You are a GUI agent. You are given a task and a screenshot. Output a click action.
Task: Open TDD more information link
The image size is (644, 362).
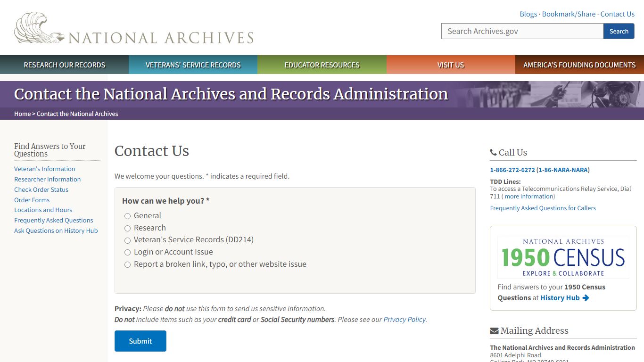[529, 196]
